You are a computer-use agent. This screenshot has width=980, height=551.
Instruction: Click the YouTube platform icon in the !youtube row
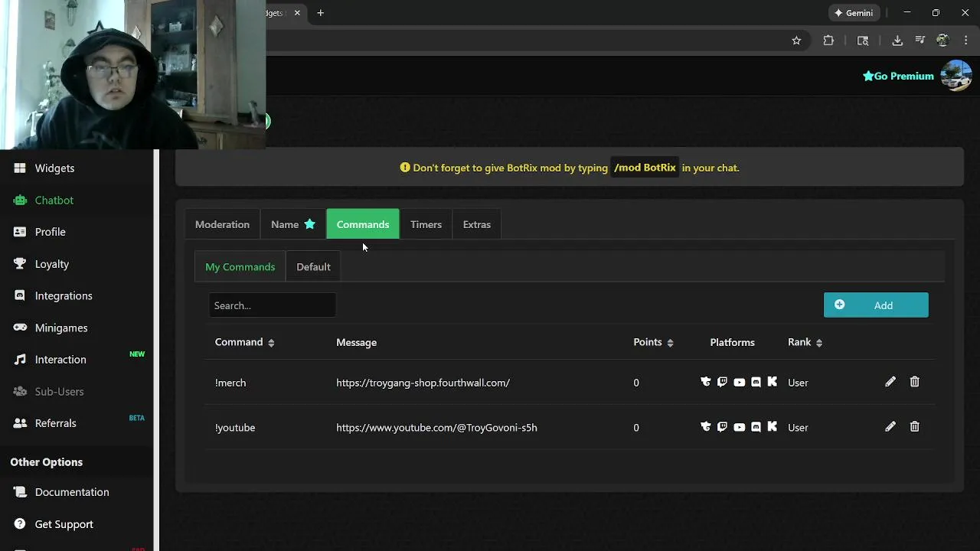tap(739, 426)
